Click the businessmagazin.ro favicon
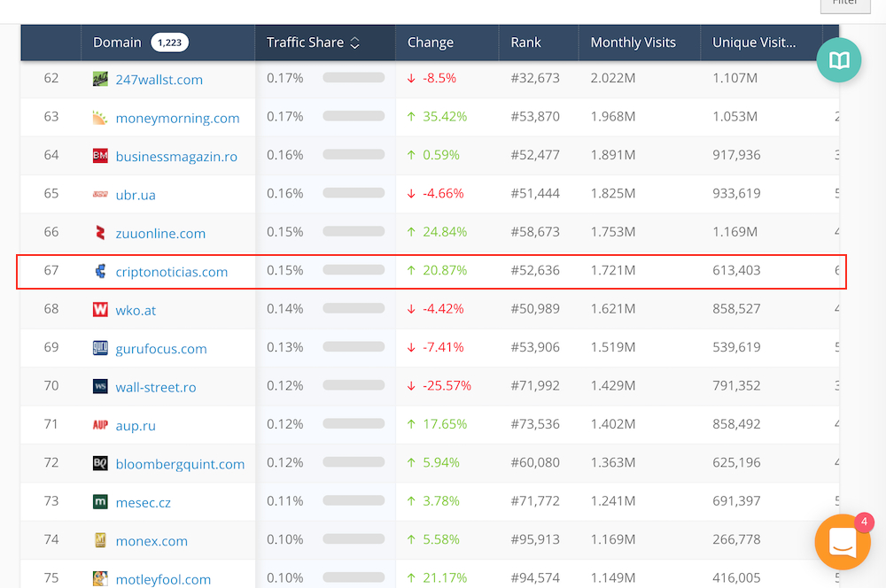 [x=100, y=156]
